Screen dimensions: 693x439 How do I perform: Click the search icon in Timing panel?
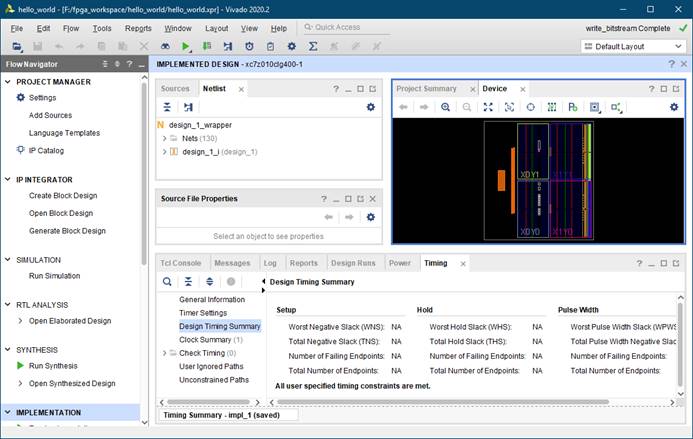tap(168, 282)
